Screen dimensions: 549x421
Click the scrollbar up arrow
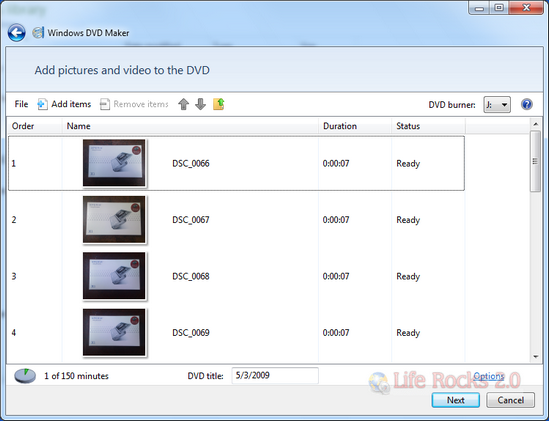[x=536, y=124]
